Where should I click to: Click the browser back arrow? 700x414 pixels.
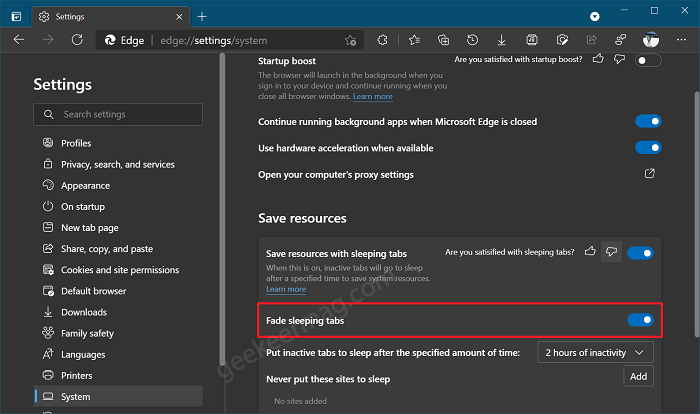(x=19, y=40)
